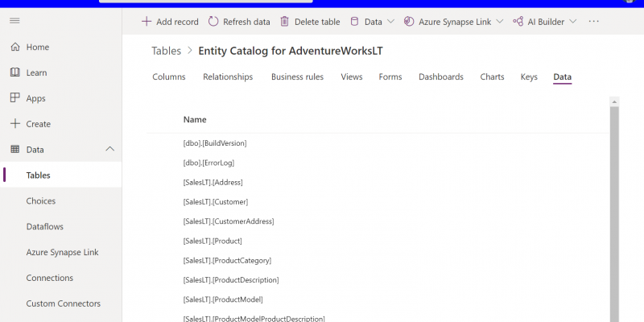644x322 pixels.
Task: Switch to the Views tab
Action: [x=352, y=76]
